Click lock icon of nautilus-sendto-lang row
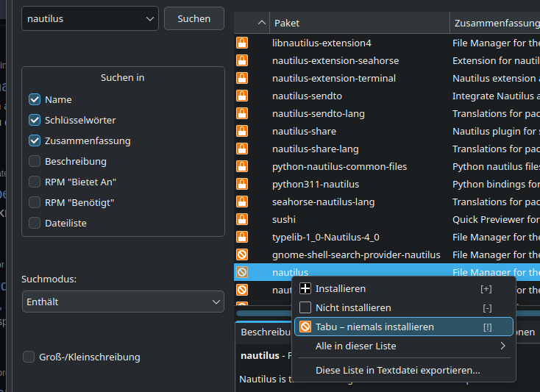Viewport: 540px width, 392px height. point(242,113)
